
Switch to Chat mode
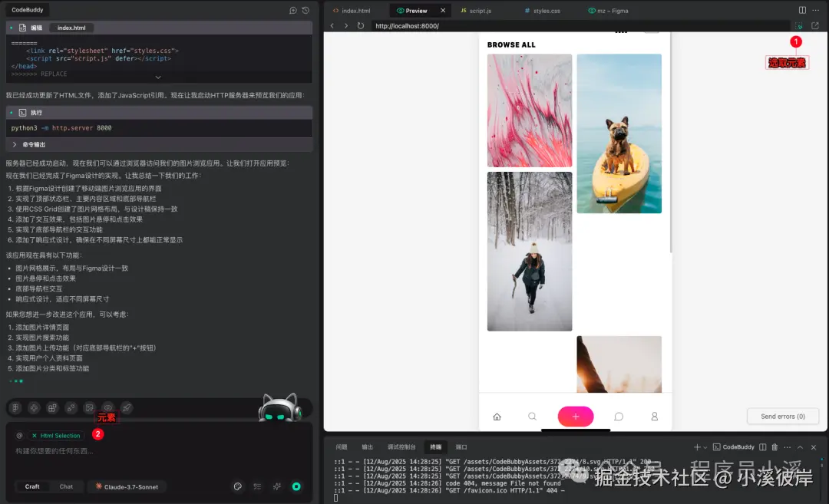pos(66,486)
